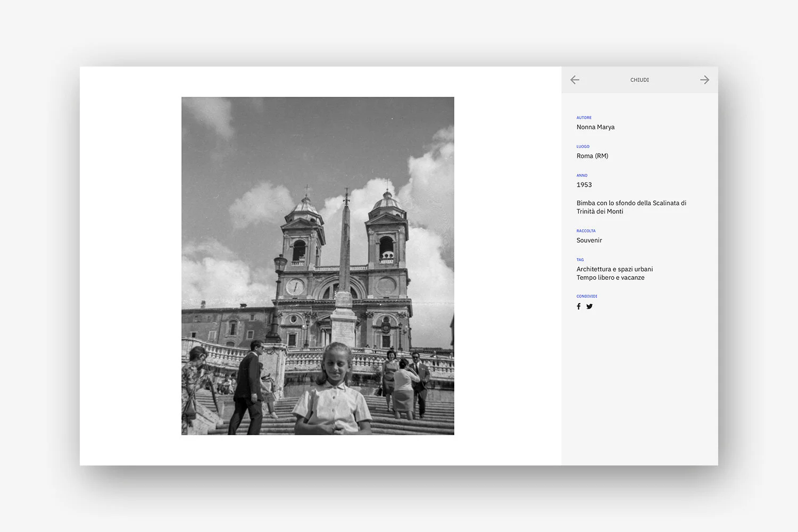
Task: Click the AUTORE label
Action: tap(584, 118)
